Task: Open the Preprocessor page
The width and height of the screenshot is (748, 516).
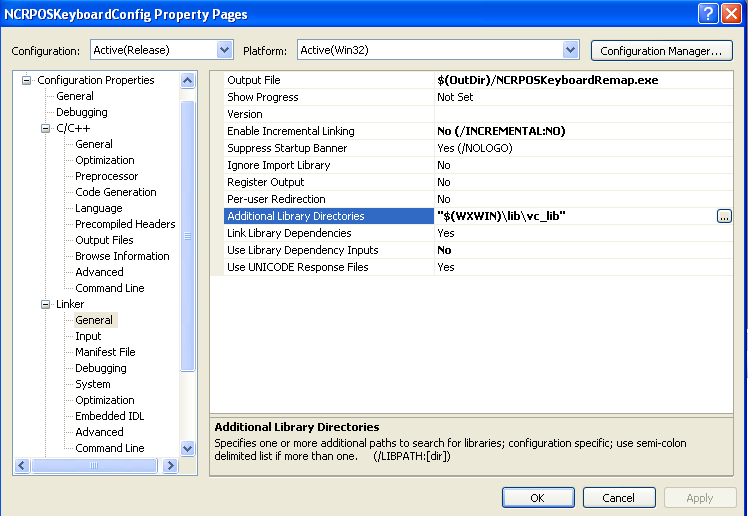Action: (x=106, y=176)
